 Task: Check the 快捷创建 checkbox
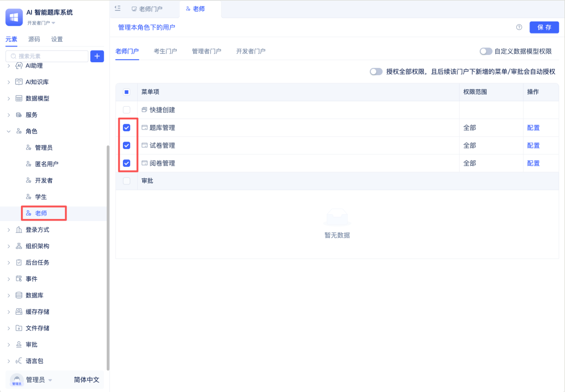(127, 110)
